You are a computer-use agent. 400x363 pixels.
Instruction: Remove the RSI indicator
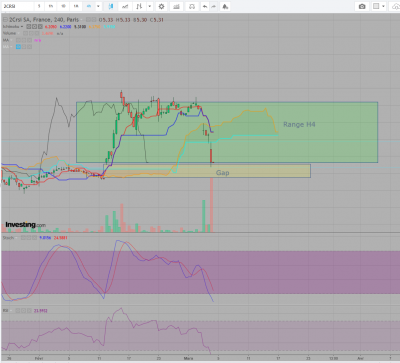tap(29, 310)
